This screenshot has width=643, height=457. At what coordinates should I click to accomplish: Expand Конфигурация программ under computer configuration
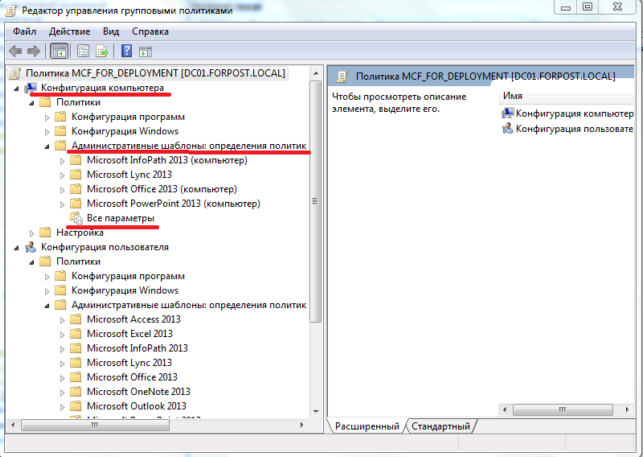(47, 117)
